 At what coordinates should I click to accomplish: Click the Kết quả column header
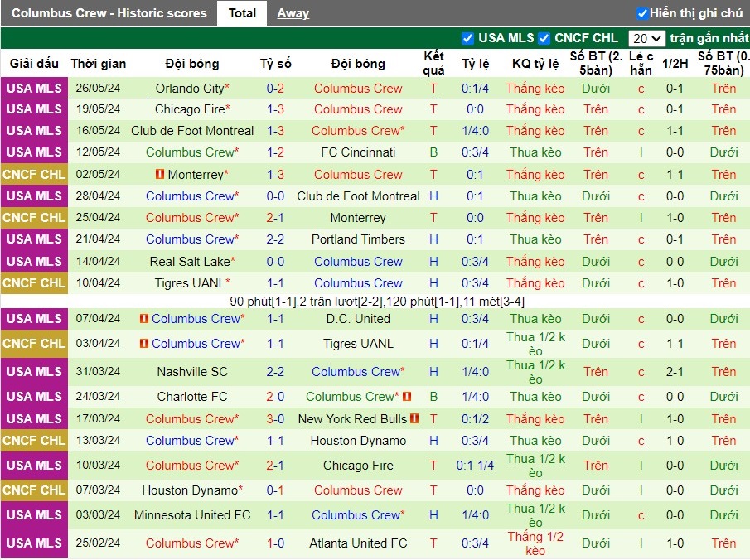tap(433, 63)
